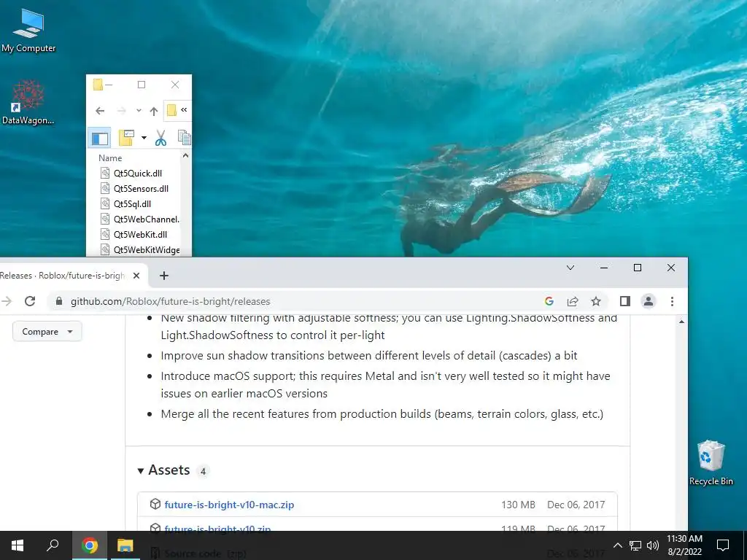Click address bar folder icon in Explorer
747x560 pixels.
[x=171, y=110]
